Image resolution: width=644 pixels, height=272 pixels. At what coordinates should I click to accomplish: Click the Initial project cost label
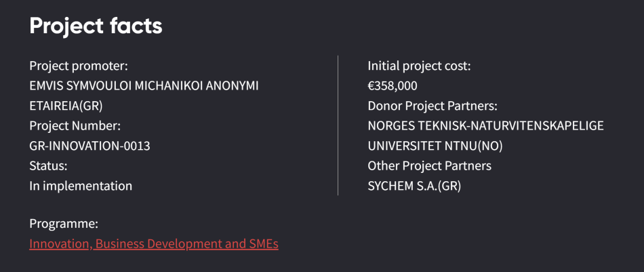[419, 66]
